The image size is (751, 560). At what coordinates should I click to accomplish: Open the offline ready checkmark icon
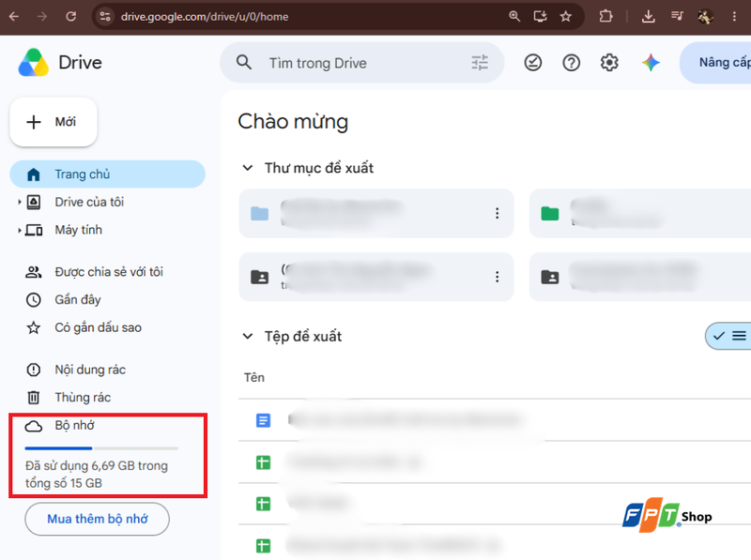(x=533, y=63)
